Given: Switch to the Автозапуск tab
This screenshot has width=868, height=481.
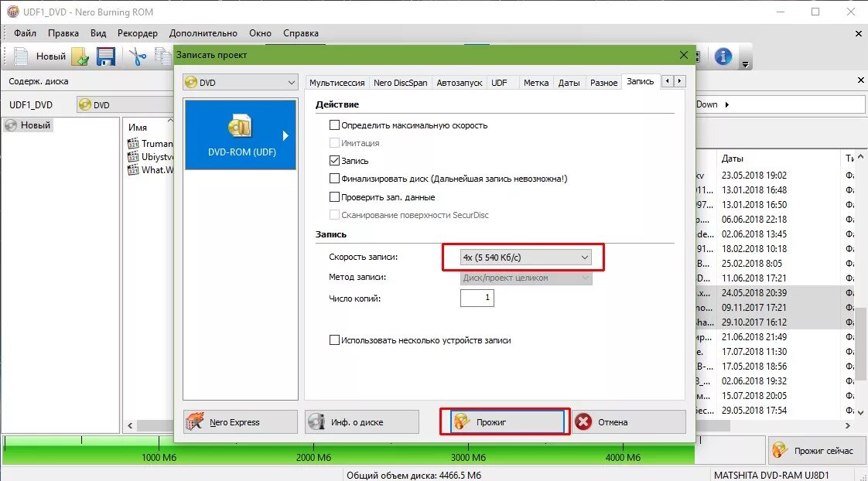Looking at the screenshot, I should point(460,83).
